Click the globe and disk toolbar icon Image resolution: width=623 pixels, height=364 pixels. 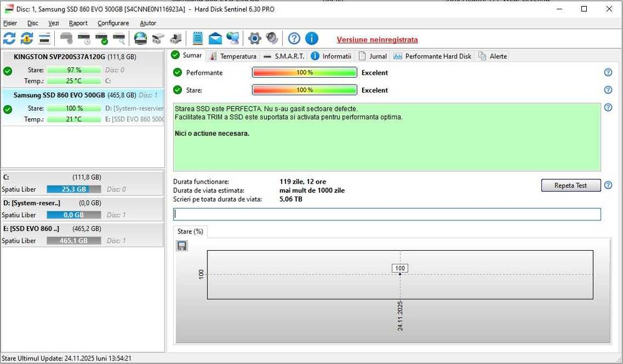tap(141, 39)
